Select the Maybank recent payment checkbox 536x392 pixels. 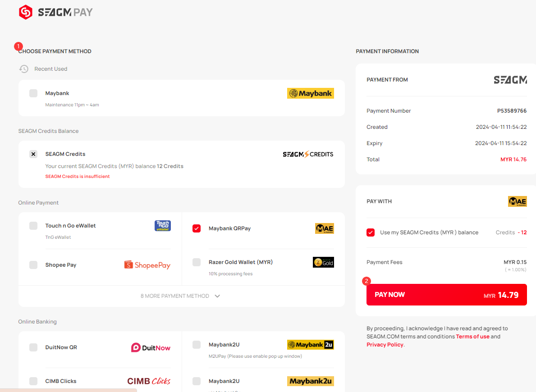33,93
